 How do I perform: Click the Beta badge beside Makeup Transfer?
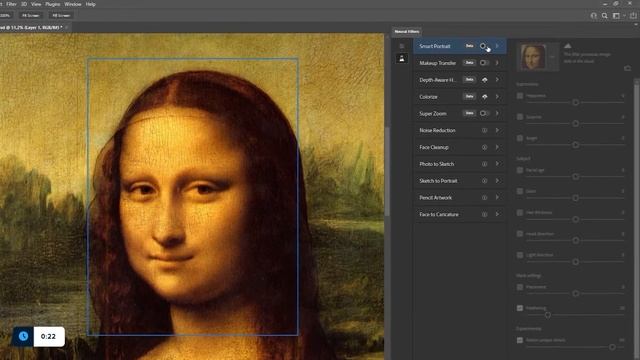pyautogui.click(x=469, y=63)
